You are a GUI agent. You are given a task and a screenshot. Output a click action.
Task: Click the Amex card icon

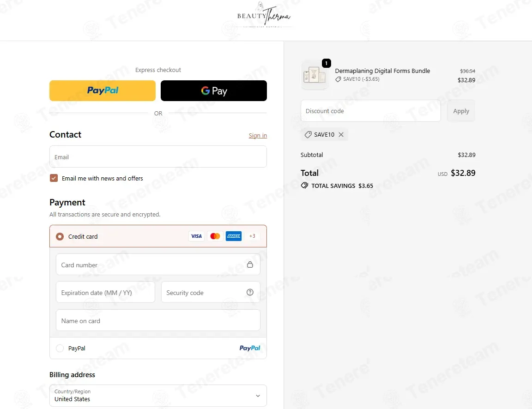coord(234,236)
